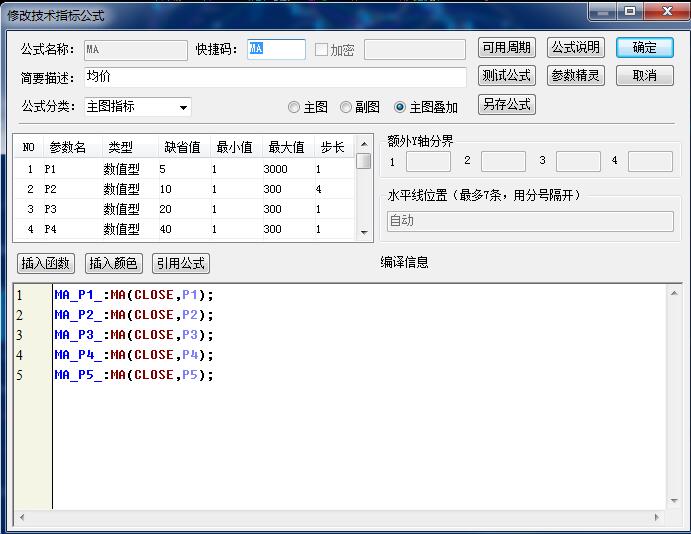Select the 副图 radio button
This screenshot has width=691, height=534.
(346, 107)
